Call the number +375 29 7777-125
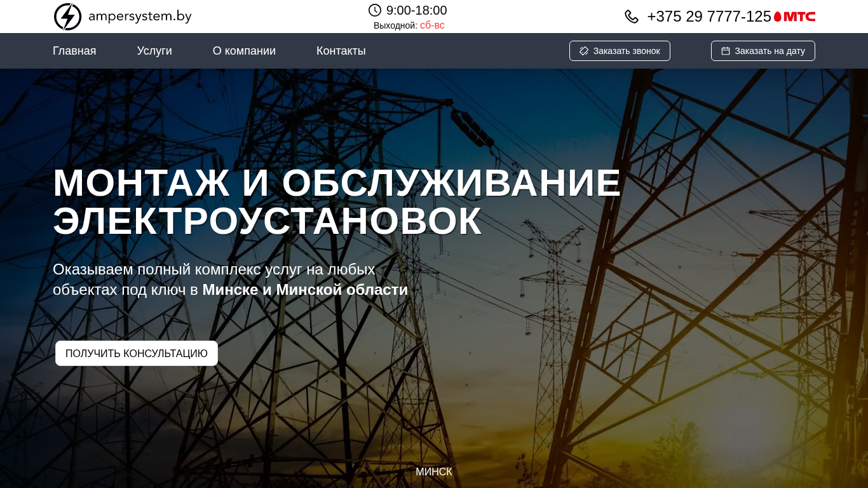The height and width of the screenshot is (488, 868). (709, 17)
